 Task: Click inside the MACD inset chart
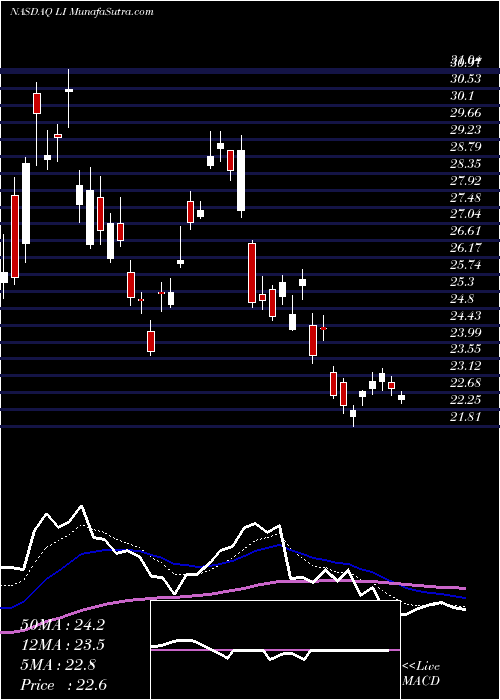[x=275, y=650]
